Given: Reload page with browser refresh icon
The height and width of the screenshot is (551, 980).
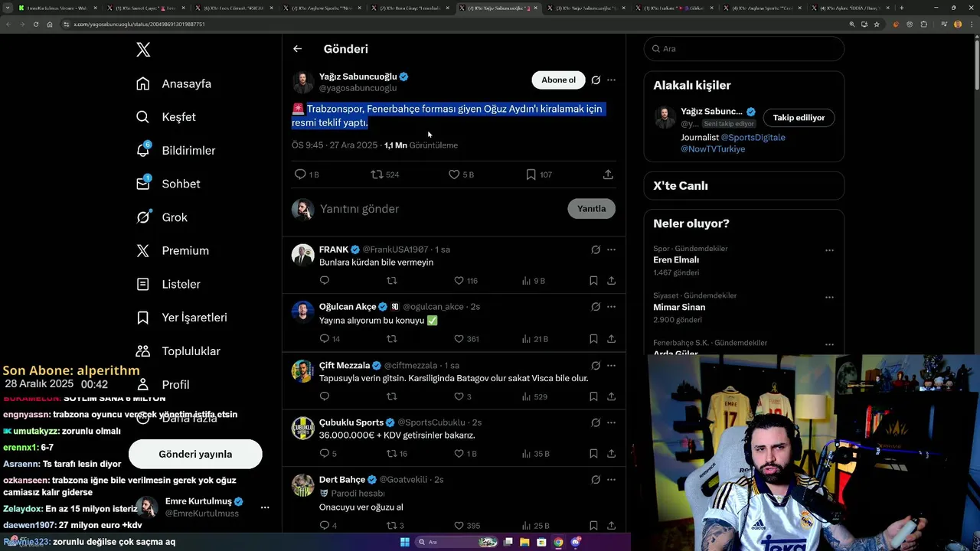Looking at the screenshot, I should [35, 24].
